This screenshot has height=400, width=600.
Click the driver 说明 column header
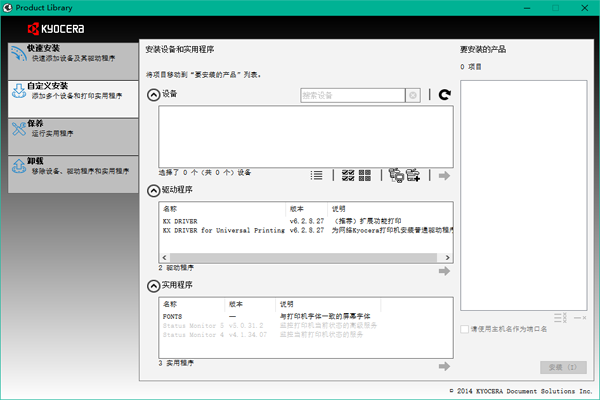click(390, 209)
